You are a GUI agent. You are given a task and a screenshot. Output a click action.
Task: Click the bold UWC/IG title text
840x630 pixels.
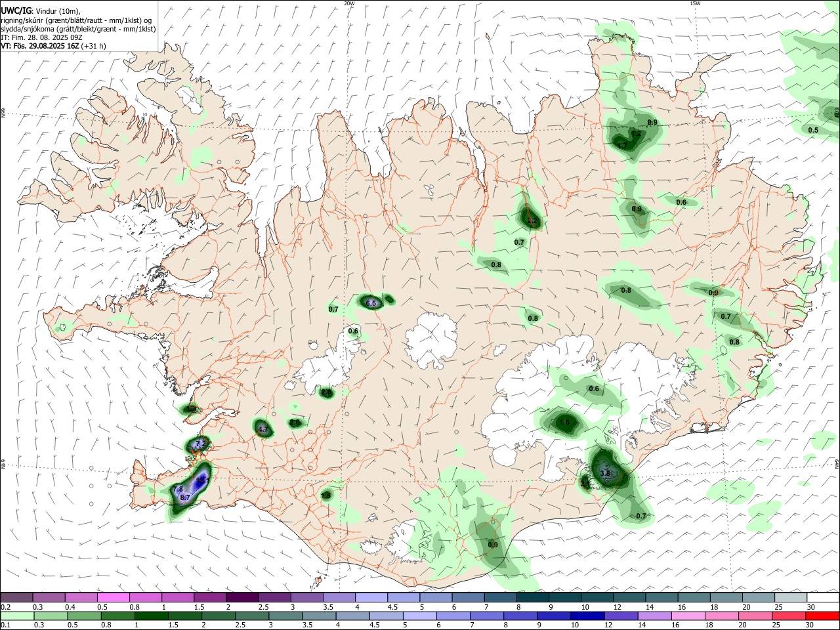16,10
